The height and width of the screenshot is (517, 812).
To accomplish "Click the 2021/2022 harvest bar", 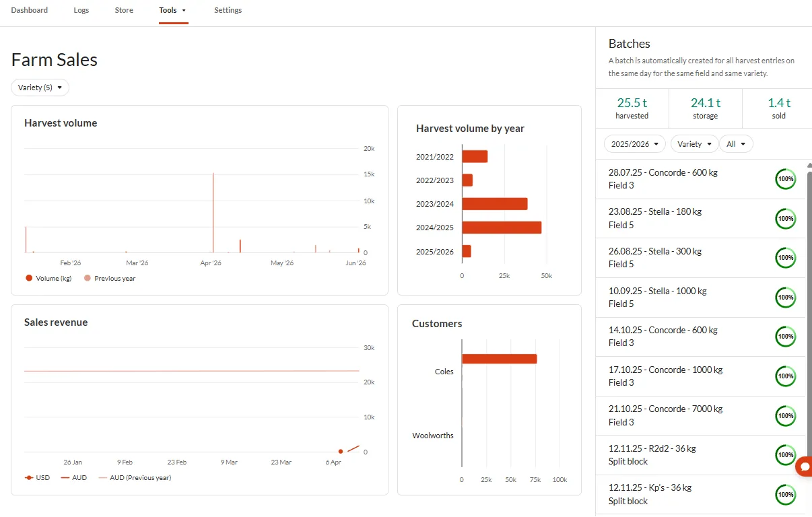I will (x=475, y=156).
